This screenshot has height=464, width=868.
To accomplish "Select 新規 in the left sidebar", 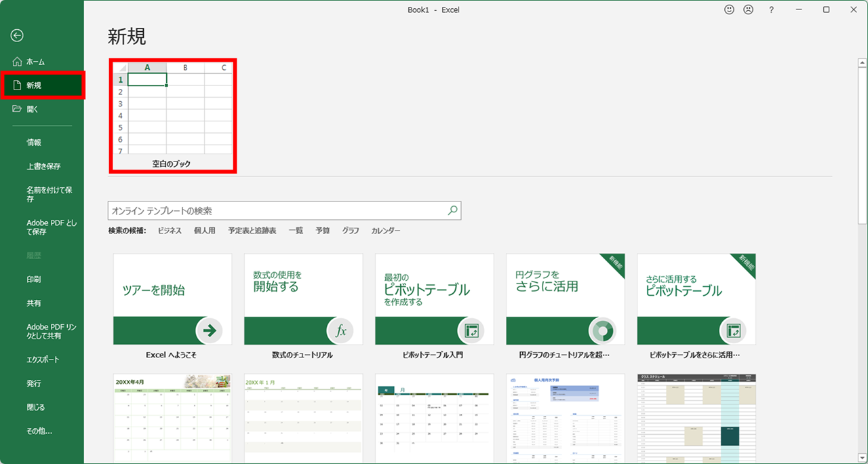I will (42, 85).
